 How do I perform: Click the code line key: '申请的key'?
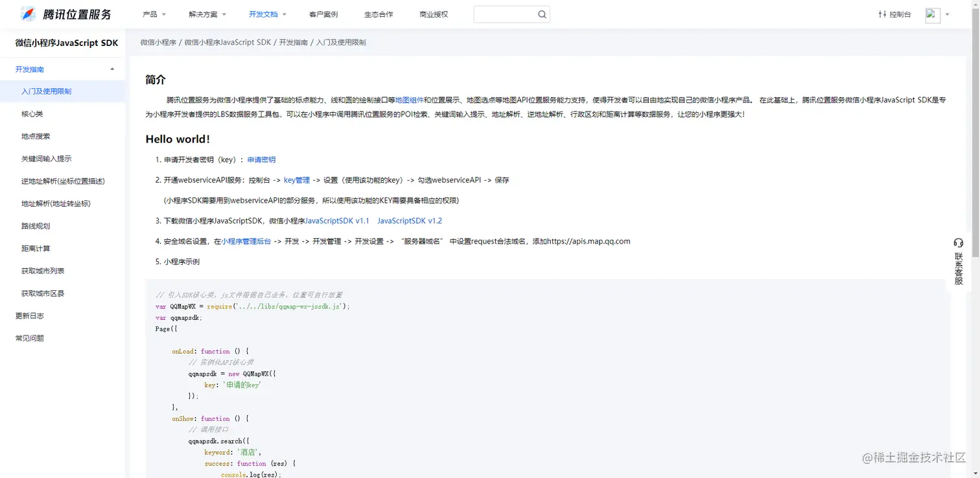tap(233, 385)
